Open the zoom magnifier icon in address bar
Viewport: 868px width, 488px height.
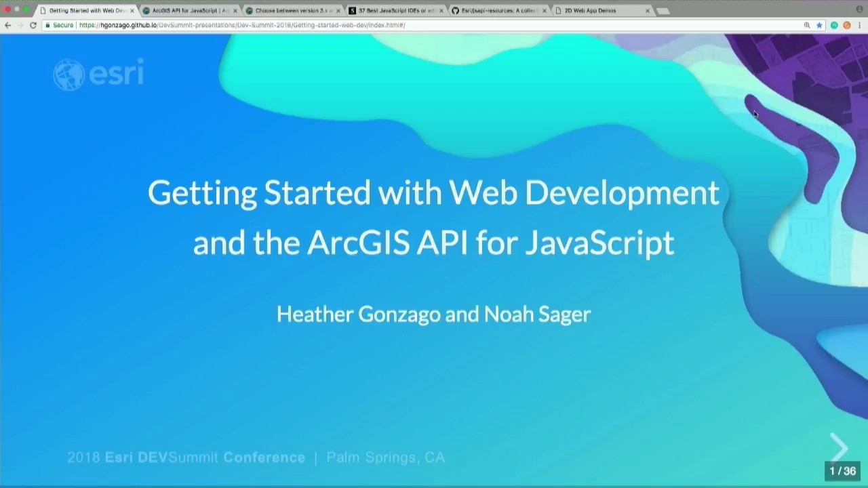(807, 25)
